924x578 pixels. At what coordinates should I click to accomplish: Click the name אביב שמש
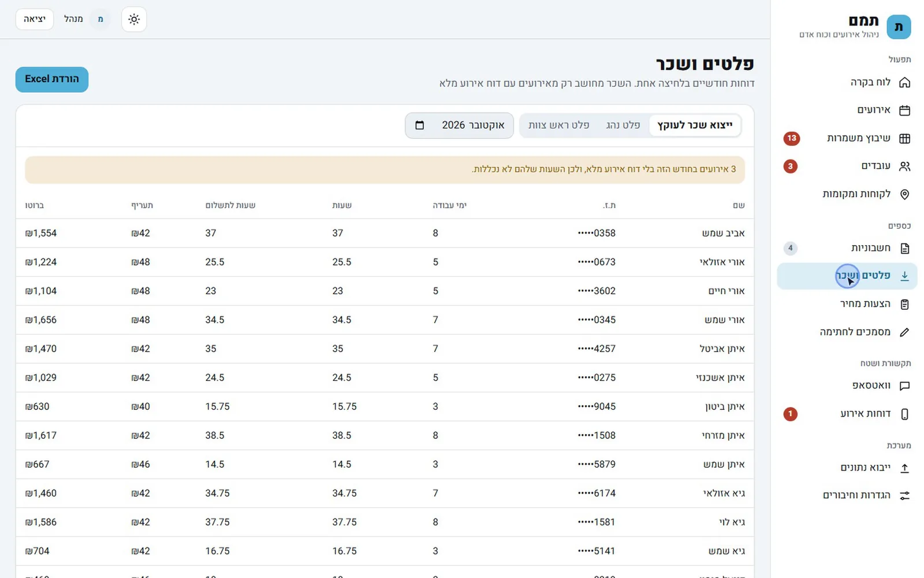(x=723, y=234)
